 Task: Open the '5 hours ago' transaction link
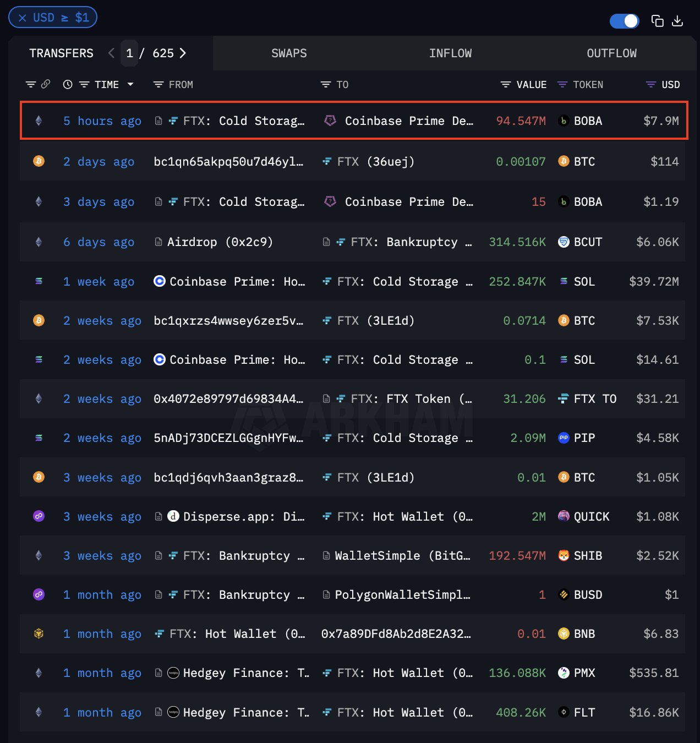pos(102,121)
